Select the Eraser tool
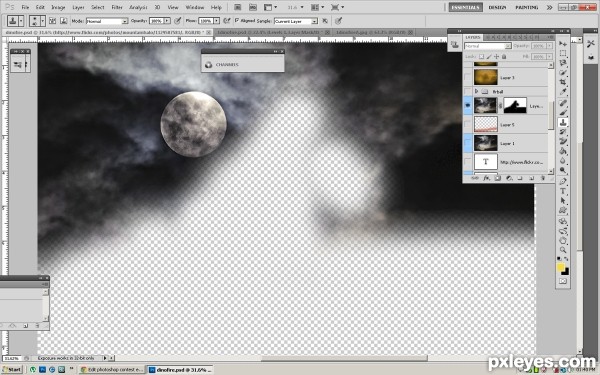Screen dimensions: 600x375 [x=562, y=142]
